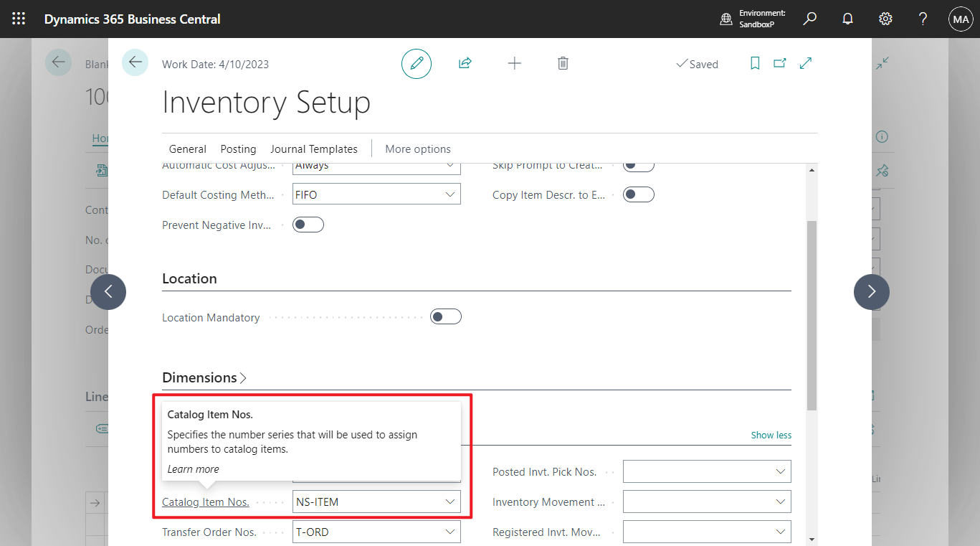Collapse the Location section heading

tap(189, 278)
